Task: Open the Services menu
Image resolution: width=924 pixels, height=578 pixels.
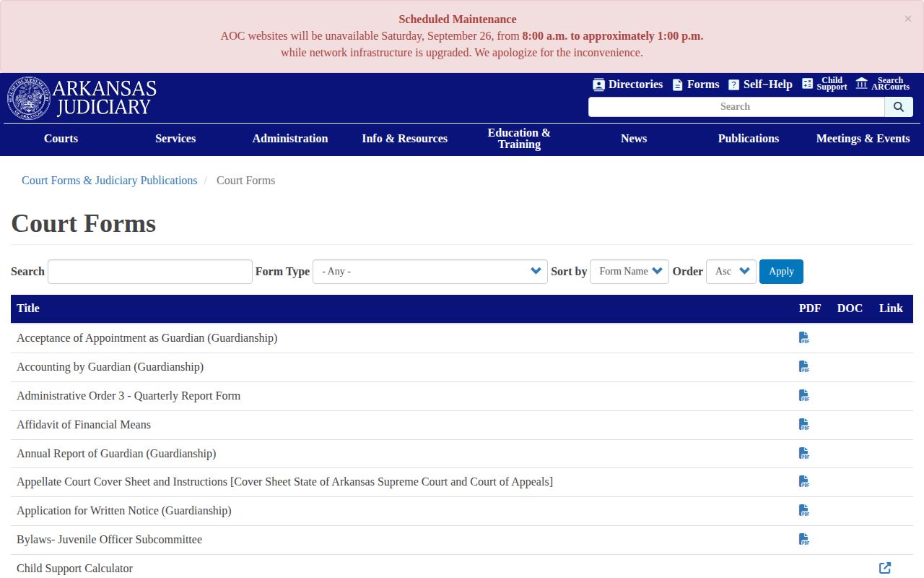Action: (175, 139)
